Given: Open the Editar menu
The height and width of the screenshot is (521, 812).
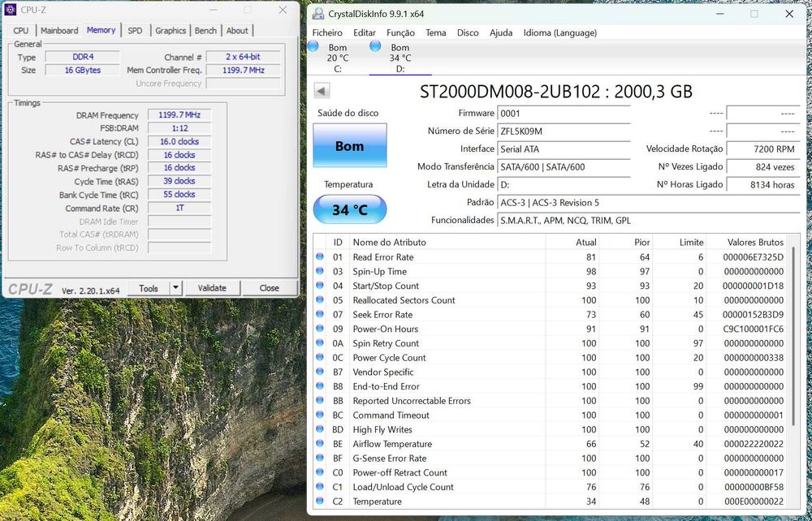Looking at the screenshot, I should tap(365, 32).
